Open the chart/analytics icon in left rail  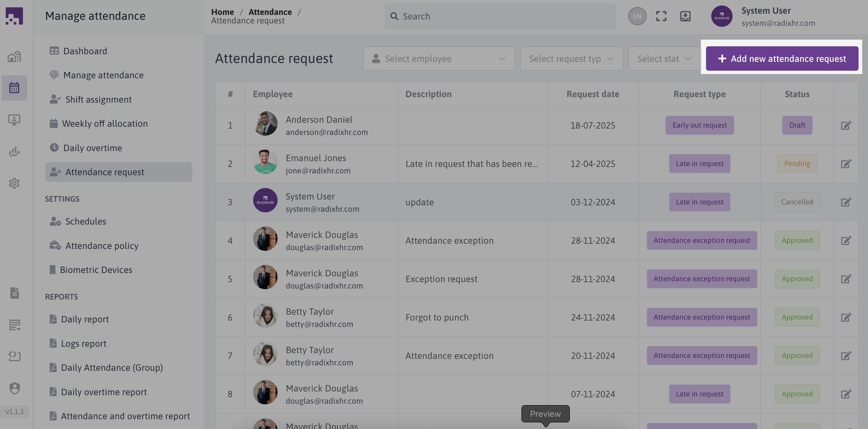14,152
